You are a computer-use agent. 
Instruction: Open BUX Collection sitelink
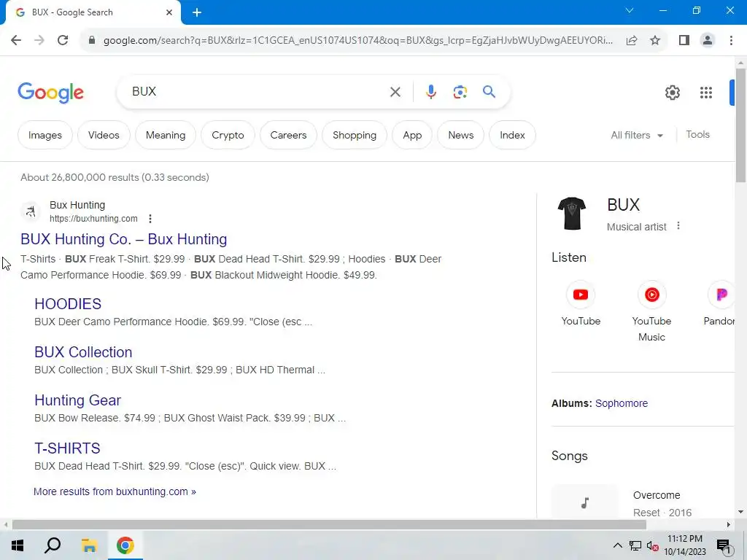83,352
